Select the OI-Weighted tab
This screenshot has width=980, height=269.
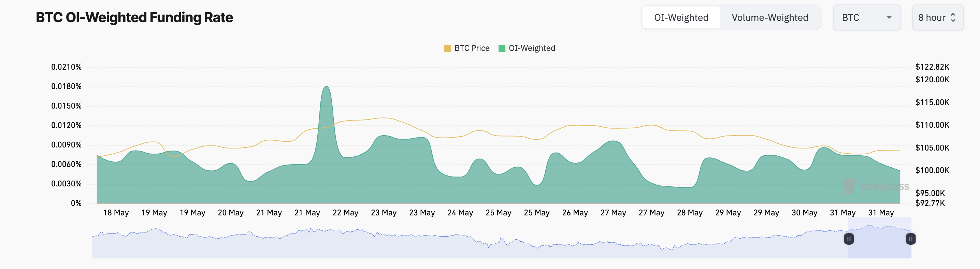(x=681, y=17)
